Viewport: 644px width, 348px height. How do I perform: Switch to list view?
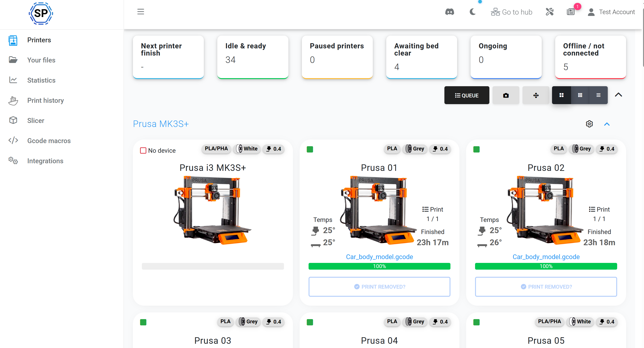click(598, 95)
